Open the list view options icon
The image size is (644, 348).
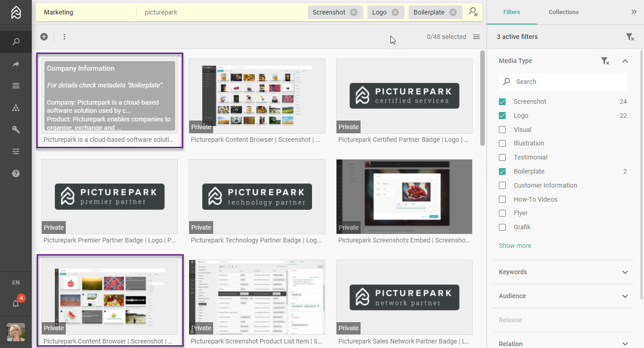click(476, 37)
